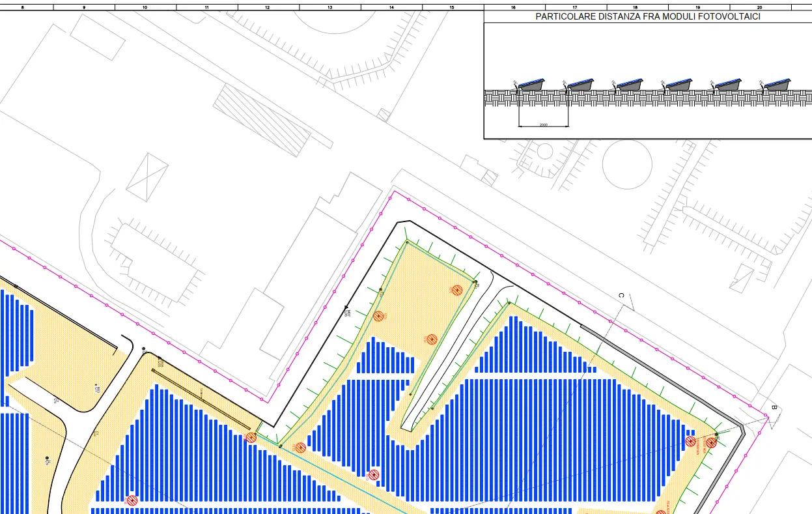Select the leftmost solar module in the detail section

530,85
